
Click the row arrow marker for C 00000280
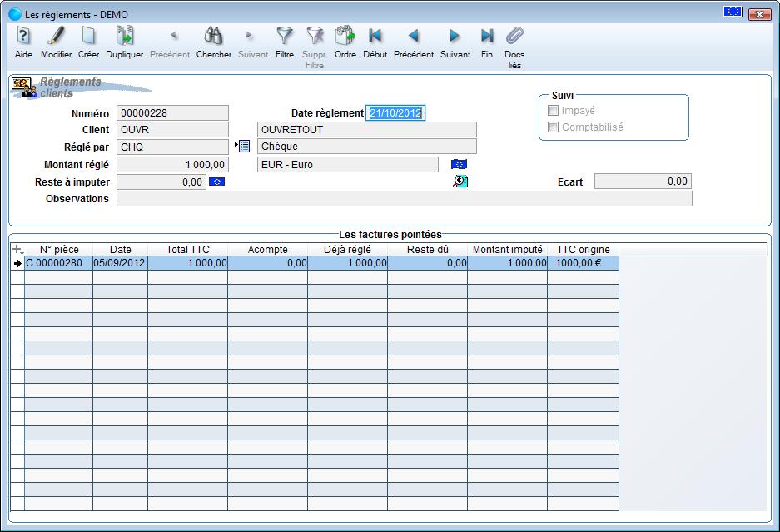click(18, 263)
